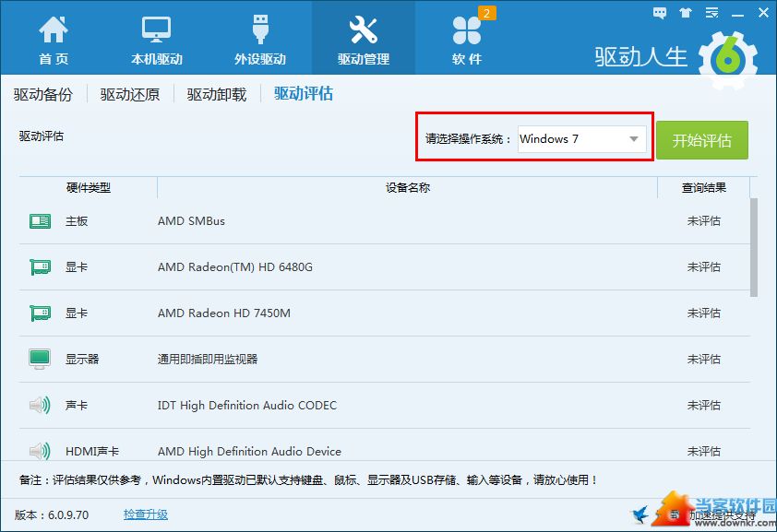Select AMD Radeon HD 7450M row
Image resolution: width=777 pixels, height=532 pixels.
click(x=385, y=313)
